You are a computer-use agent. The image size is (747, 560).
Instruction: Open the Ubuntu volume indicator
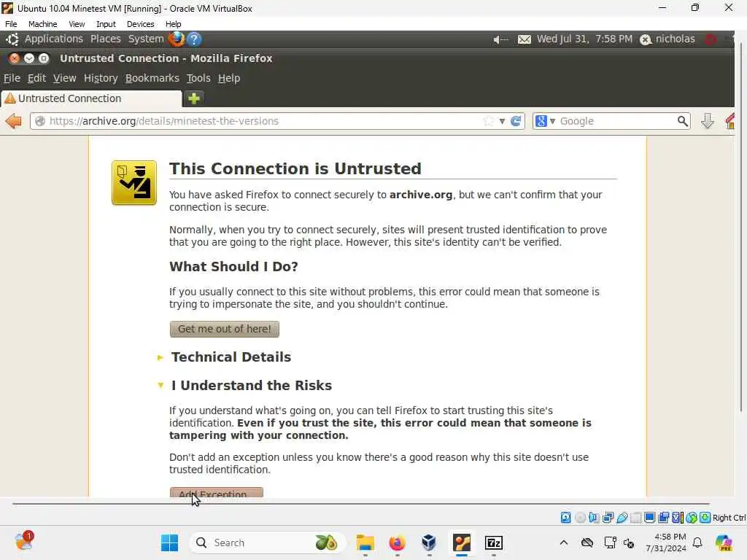coord(500,39)
